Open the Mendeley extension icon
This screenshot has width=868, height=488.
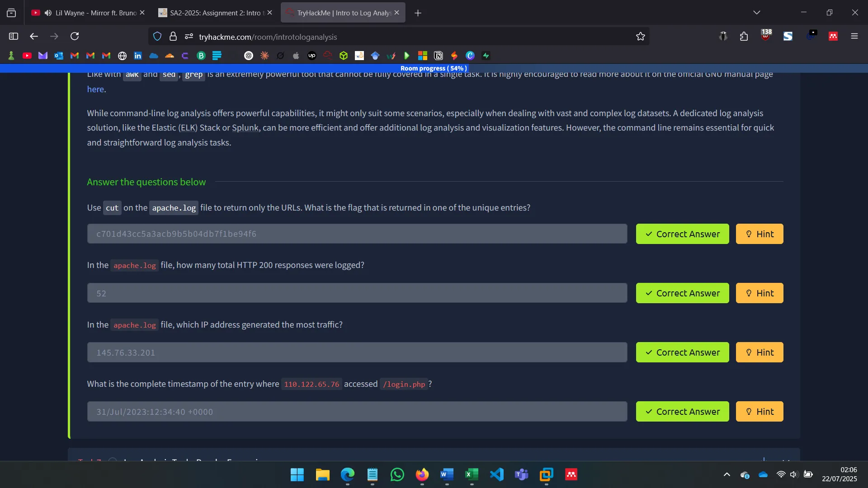pos(833,36)
